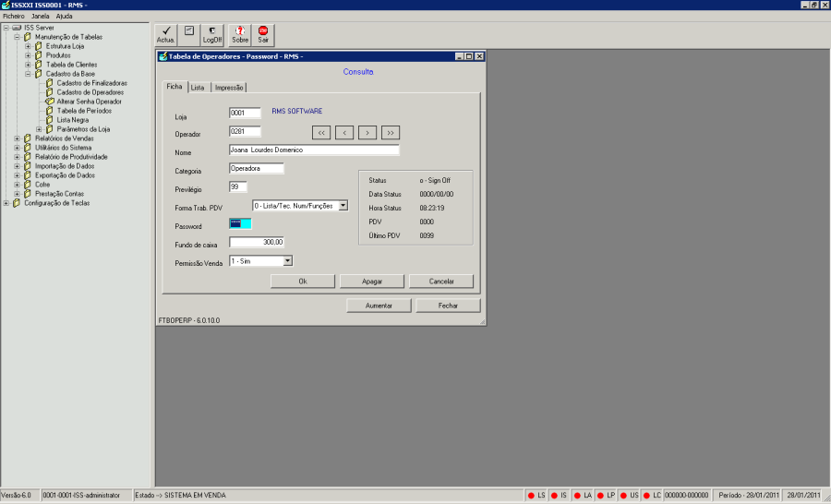Click the Fundo de caixa field
The width and height of the screenshot is (831, 504).
tap(257, 242)
